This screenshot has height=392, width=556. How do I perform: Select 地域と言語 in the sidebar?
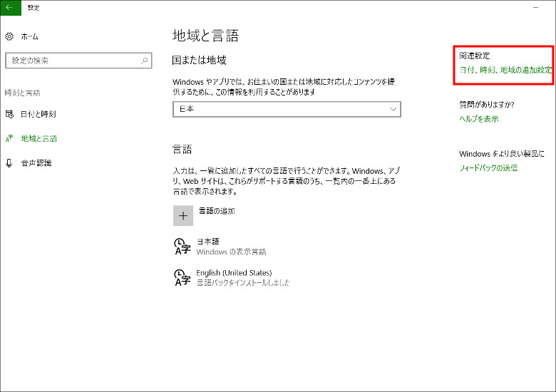[39, 138]
